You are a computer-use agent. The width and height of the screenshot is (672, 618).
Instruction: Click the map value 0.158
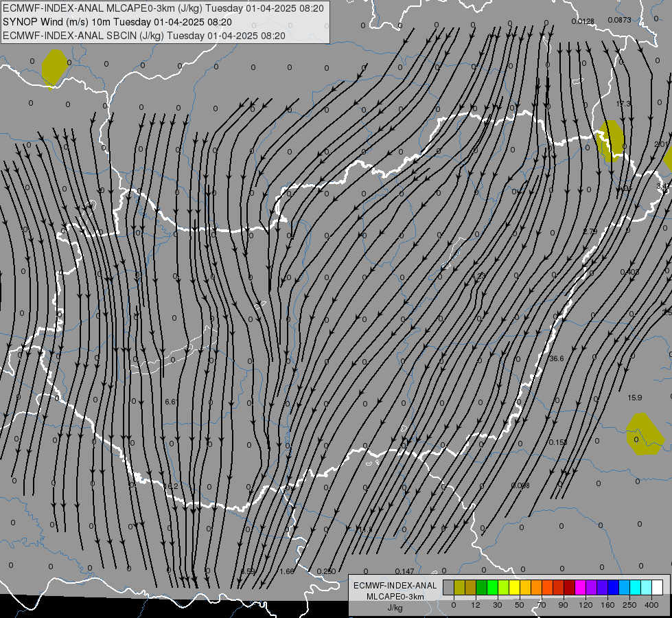coord(558,442)
